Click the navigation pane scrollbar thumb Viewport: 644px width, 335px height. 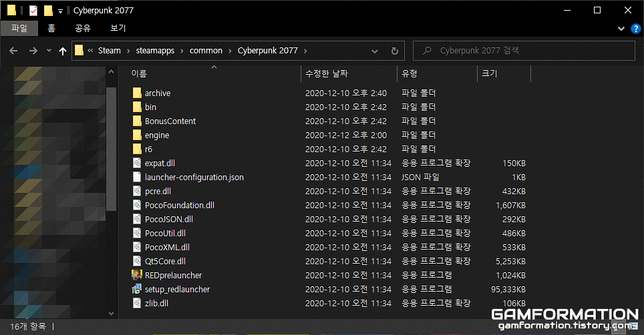point(111,149)
